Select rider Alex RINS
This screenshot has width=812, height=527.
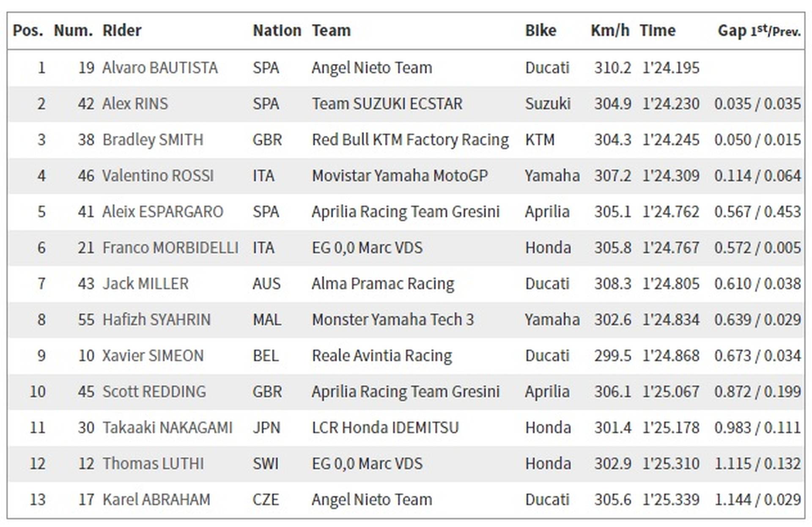point(135,104)
